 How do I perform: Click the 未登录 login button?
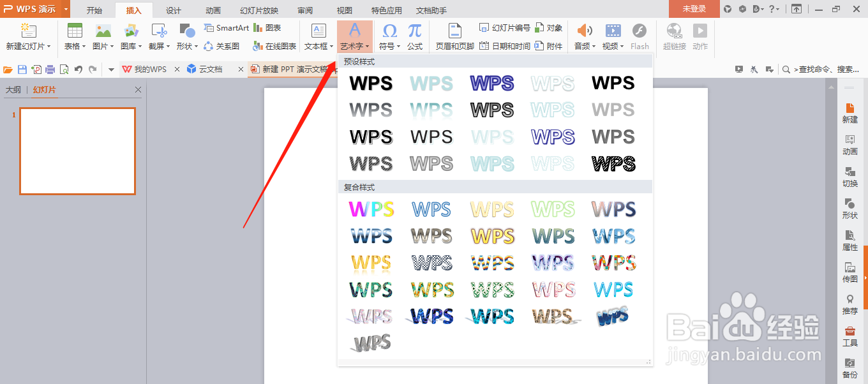point(694,9)
